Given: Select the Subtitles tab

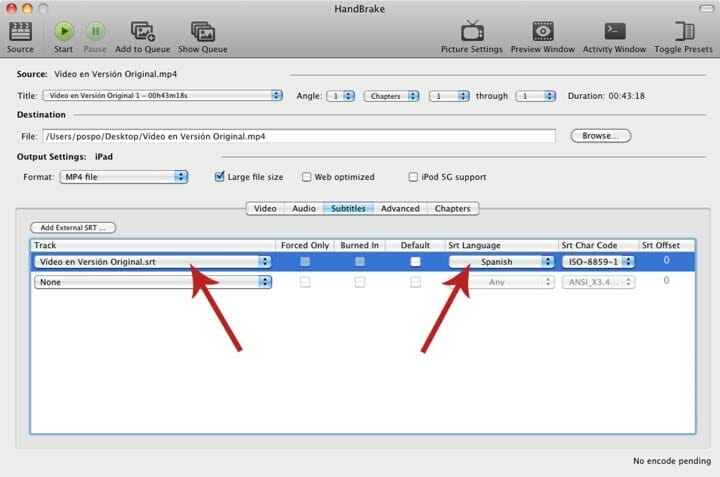Looking at the screenshot, I should click(x=349, y=208).
